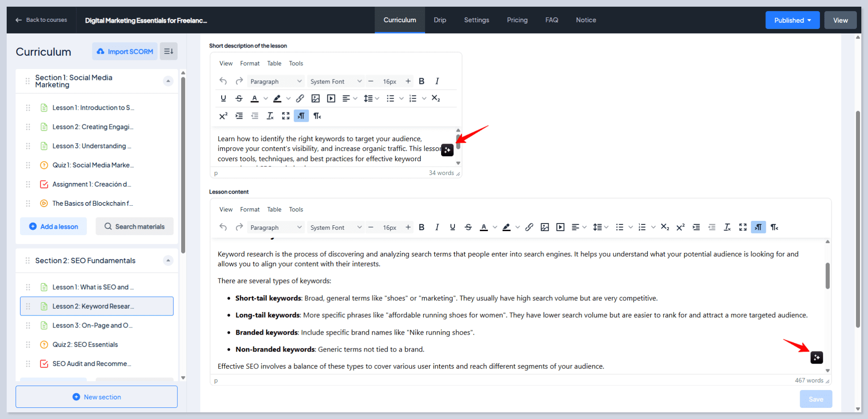Open the Table menu in the lesson content editor

click(x=274, y=209)
